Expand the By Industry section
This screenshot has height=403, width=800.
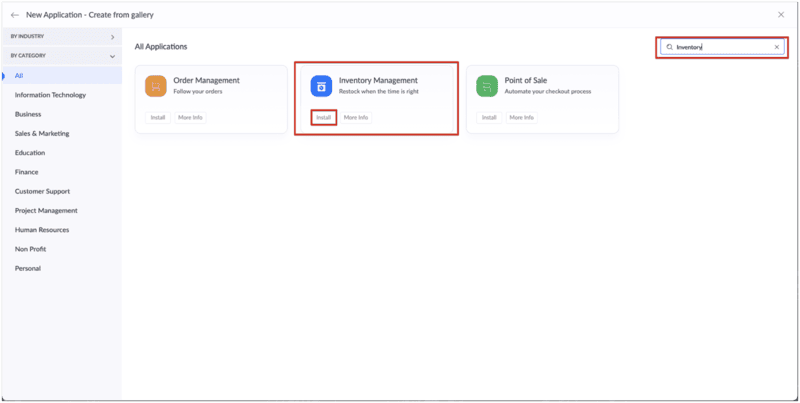click(x=112, y=37)
